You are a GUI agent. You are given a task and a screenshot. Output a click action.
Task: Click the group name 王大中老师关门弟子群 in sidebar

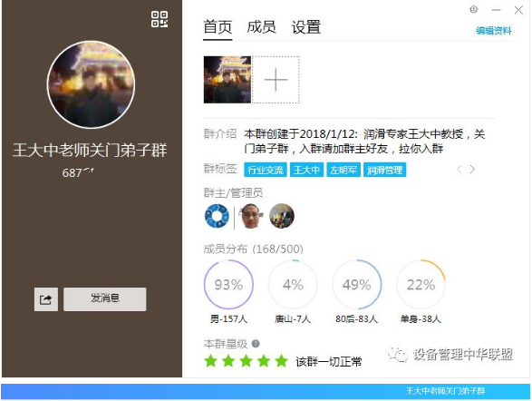(x=90, y=150)
